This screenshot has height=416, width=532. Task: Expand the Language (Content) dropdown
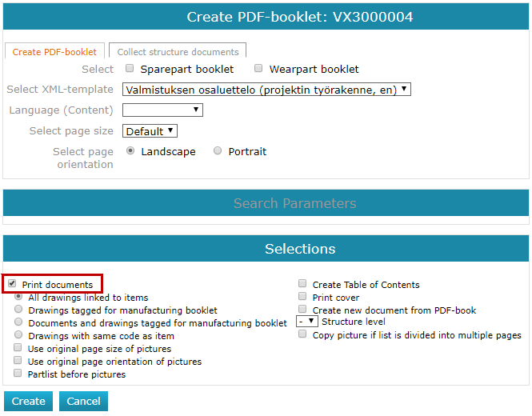pos(162,110)
